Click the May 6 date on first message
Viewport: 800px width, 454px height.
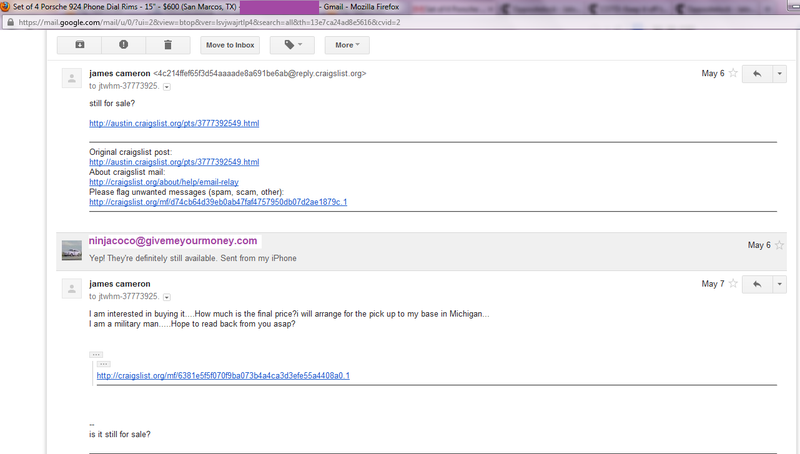coord(713,73)
